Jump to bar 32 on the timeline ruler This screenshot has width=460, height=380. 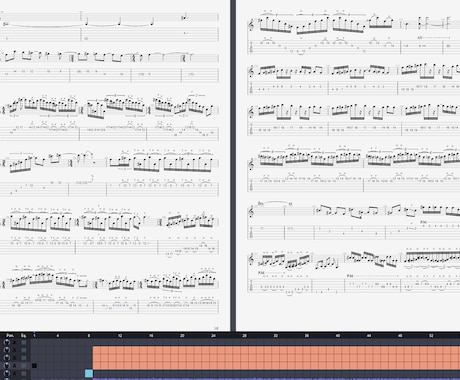pos(276,336)
